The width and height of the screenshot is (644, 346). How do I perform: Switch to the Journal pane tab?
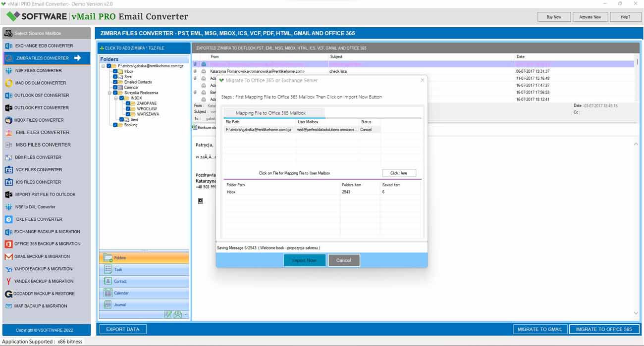tap(144, 305)
